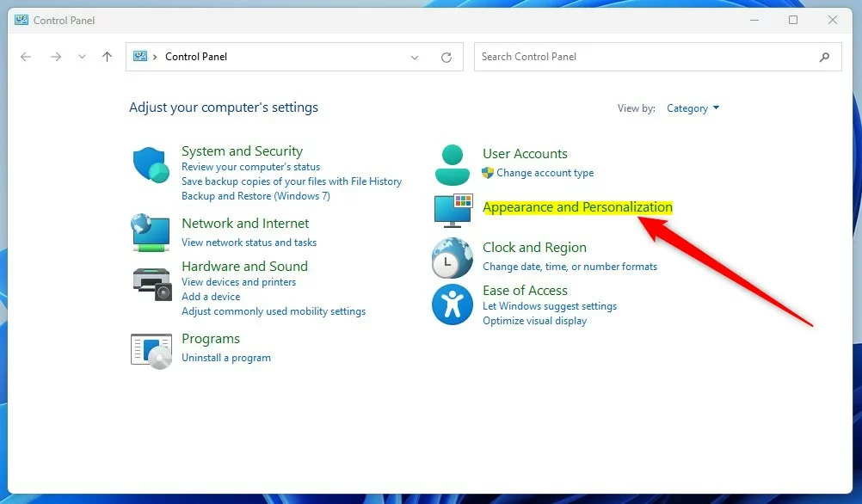Open the Hardware and Sound printer icon
Screen dimensions: 862x504
coord(151,284)
